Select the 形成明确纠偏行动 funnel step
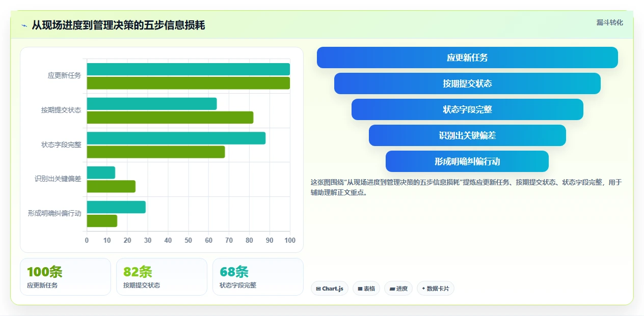The image size is (644, 316). click(467, 161)
